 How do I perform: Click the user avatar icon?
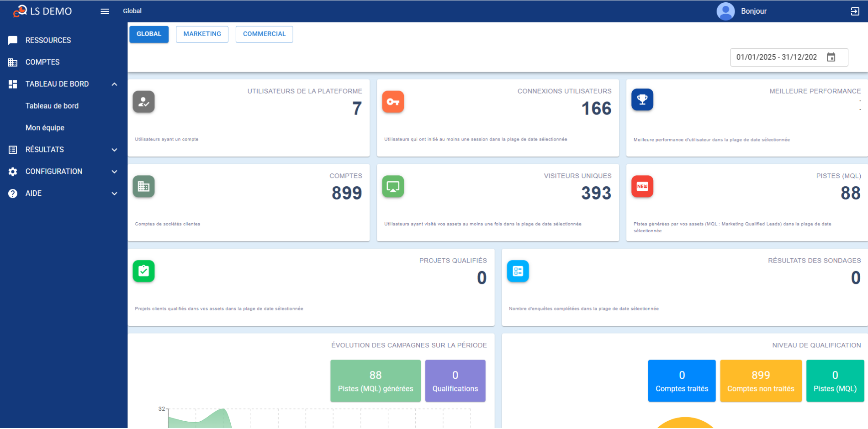pyautogui.click(x=725, y=11)
